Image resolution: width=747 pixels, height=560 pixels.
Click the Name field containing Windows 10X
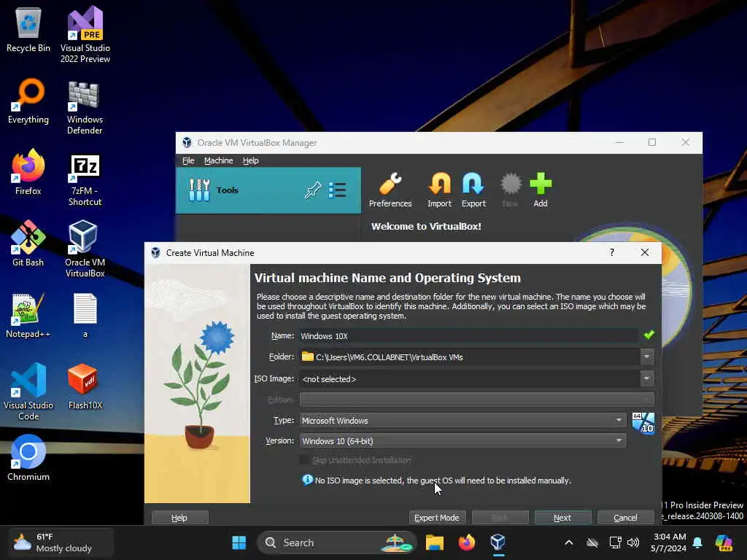(469, 335)
